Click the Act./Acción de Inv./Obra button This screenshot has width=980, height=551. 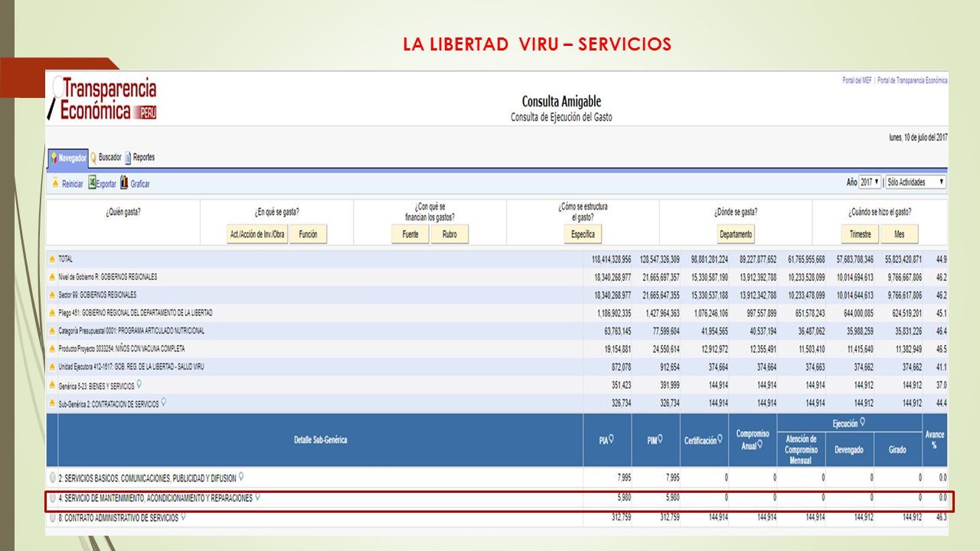[x=258, y=234]
